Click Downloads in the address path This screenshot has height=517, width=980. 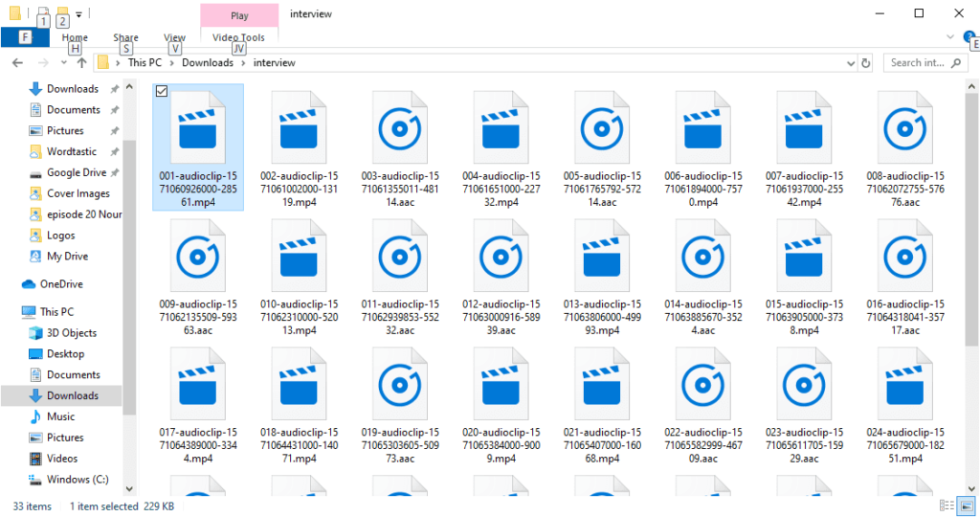pyautogui.click(x=208, y=62)
